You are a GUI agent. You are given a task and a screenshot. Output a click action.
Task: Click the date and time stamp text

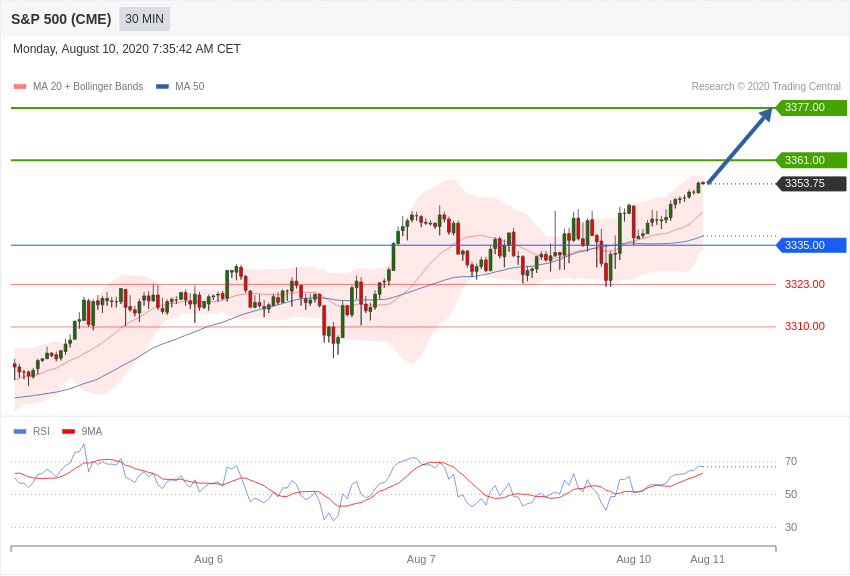(x=127, y=49)
